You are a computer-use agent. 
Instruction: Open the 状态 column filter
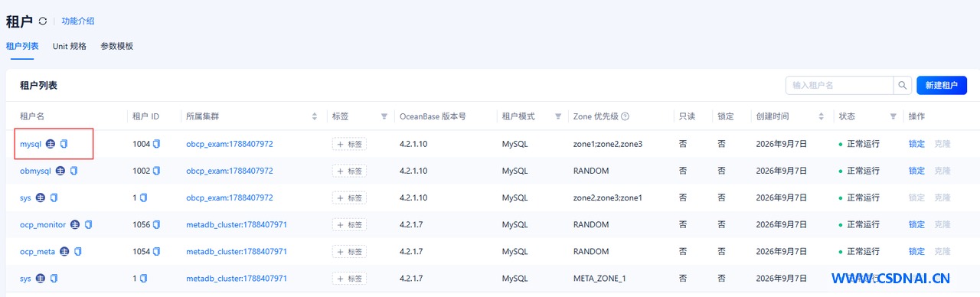(x=893, y=116)
